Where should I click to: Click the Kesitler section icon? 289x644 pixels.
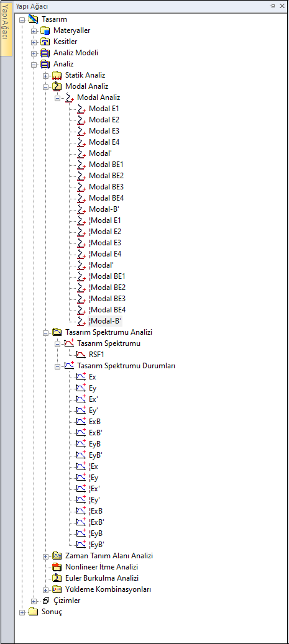tap(45, 42)
